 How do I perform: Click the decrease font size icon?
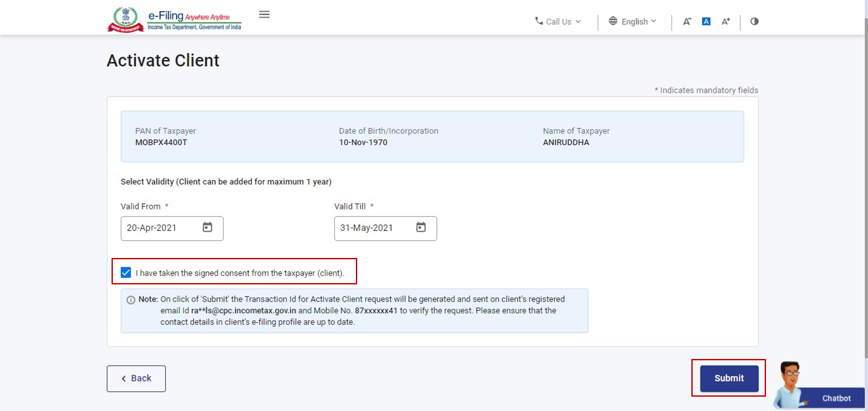(x=687, y=21)
